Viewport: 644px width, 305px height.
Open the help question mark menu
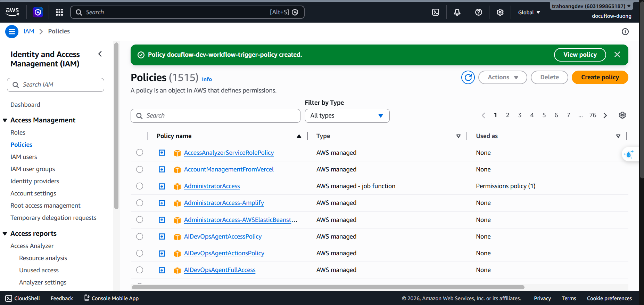tap(479, 12)
